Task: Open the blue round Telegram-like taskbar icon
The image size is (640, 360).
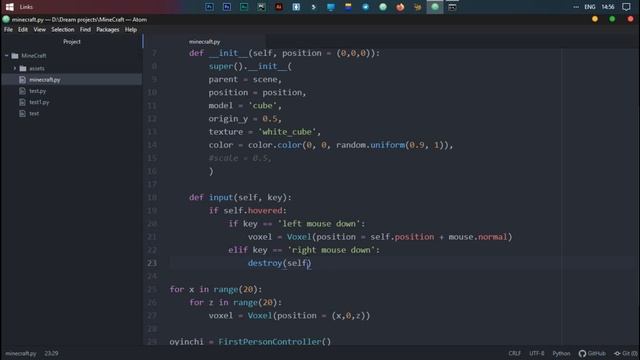Action: tap(365, 7)
